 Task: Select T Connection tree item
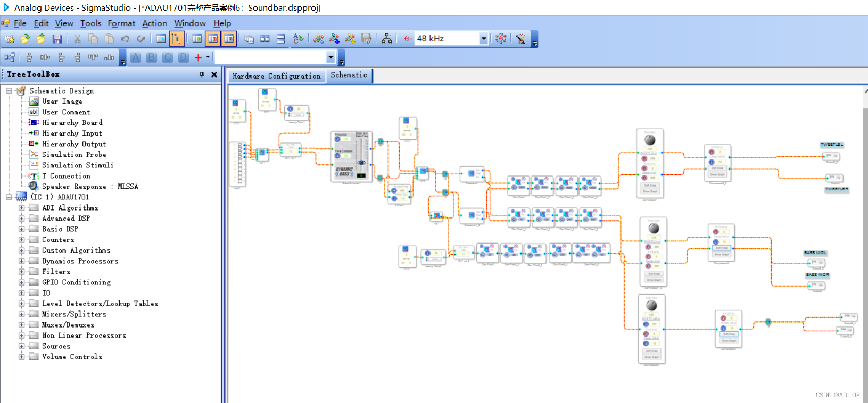(66, 176)
